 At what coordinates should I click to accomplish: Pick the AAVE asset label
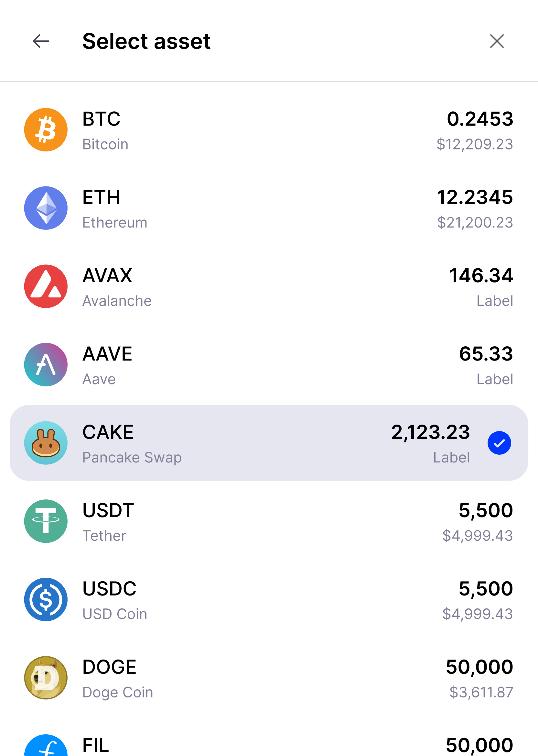pyautogui.click(x=107, y=353)
